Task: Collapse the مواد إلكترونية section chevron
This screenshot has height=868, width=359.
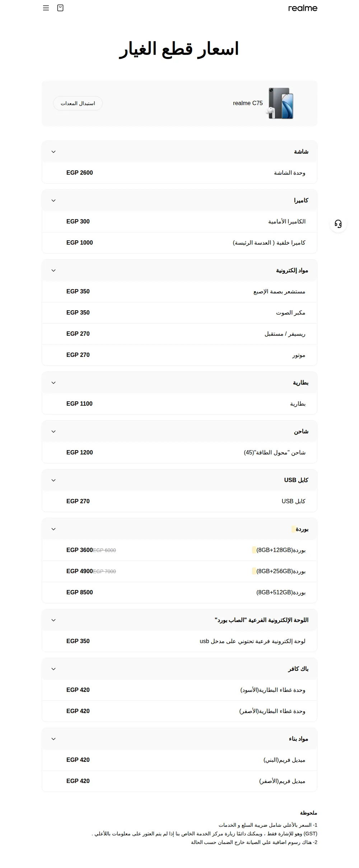Action: pos(53,270)
